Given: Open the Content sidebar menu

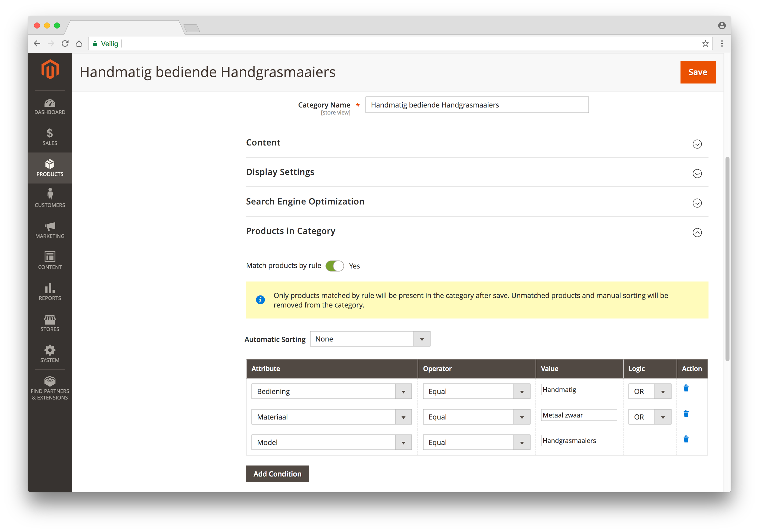Looking at the screenshot, I should (50, 260).
